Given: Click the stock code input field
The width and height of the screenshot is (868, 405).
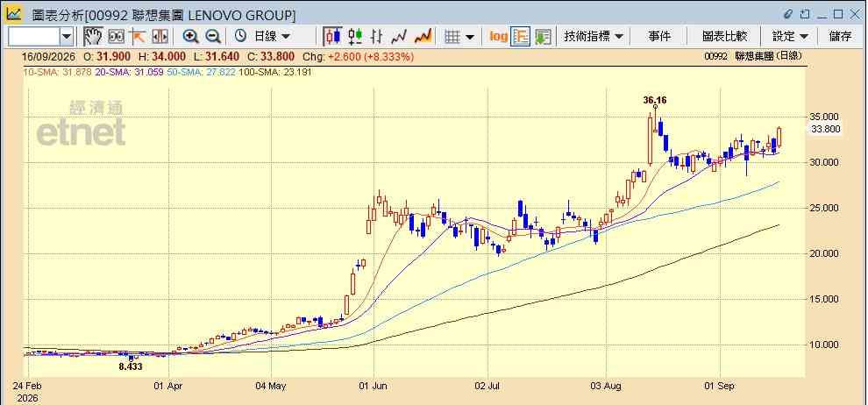Looking at the screenshot, I should pyautogui.click(x=33, y=37).
